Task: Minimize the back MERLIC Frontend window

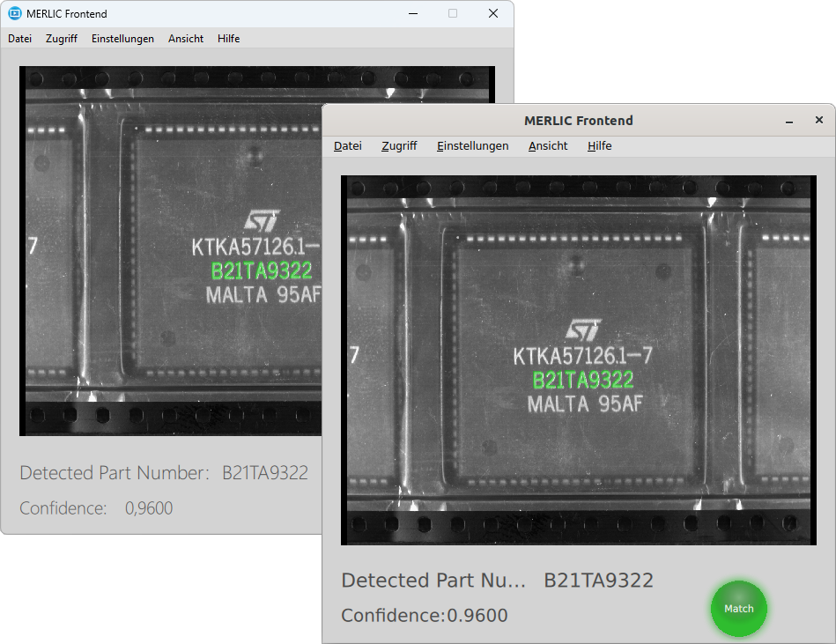Action: click(412, 14)
